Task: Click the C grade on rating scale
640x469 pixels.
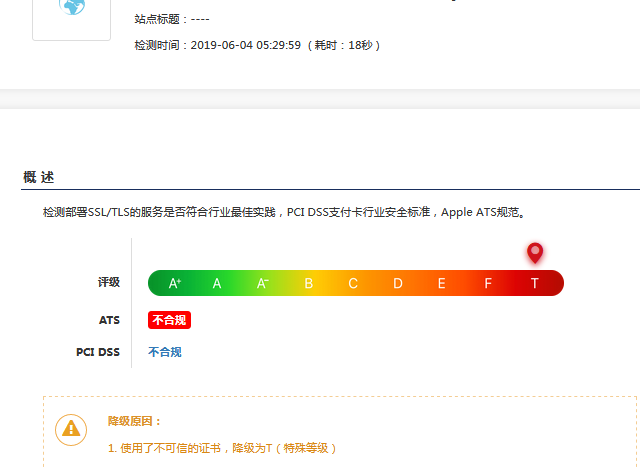Action: 353,283
